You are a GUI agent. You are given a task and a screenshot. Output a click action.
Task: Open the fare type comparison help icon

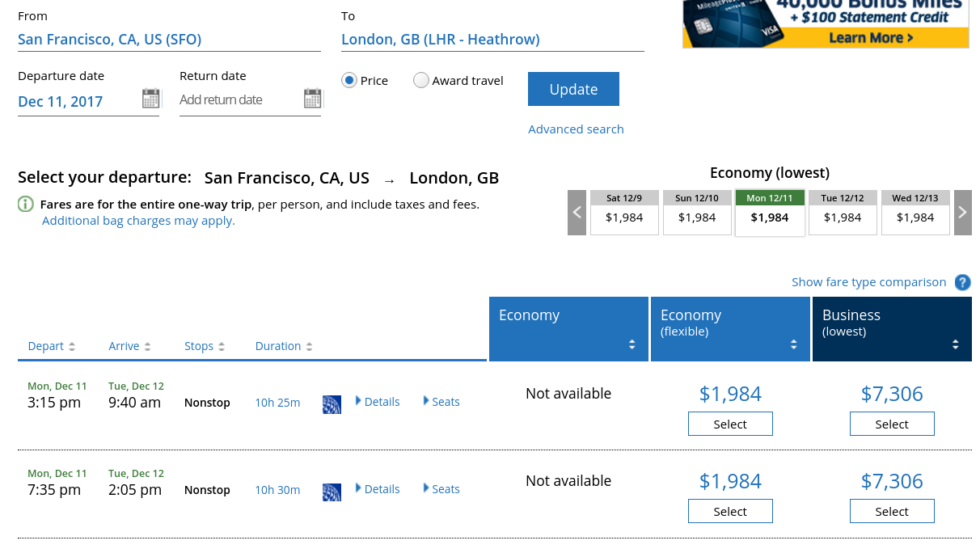(x=962, y=282)
